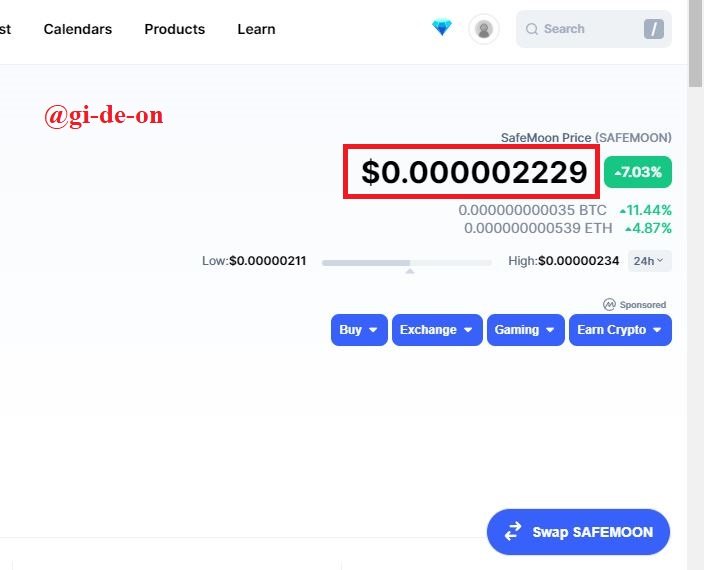Expand the Buy dropdown

click(x=359, y=330)
